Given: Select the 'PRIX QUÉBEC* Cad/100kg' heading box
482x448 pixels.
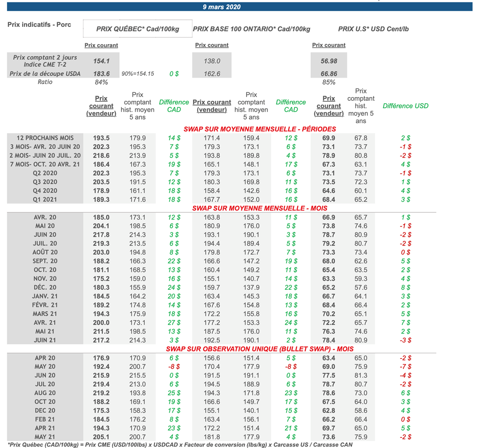Looking at the screenshot, I should [137, 29].
